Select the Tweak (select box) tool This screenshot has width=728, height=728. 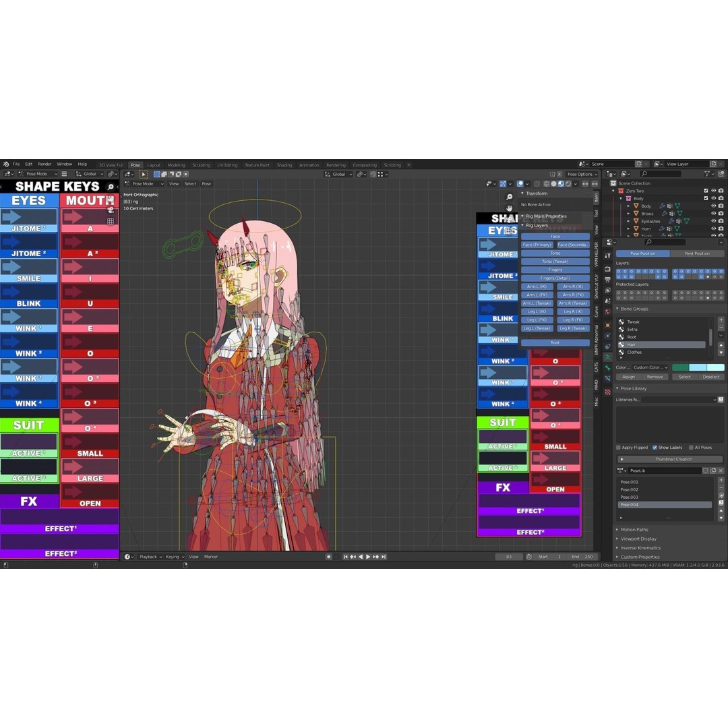pos(144,174)
